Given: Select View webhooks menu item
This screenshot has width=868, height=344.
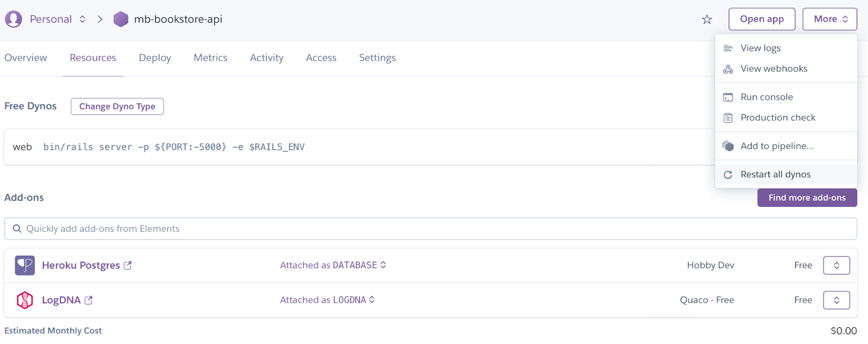Looking at the screenshot, I should coord(786,69).
